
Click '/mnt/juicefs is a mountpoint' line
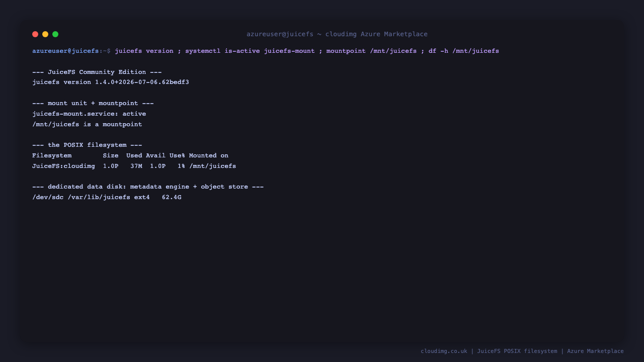pyautogui.click(x=87, y=124)
